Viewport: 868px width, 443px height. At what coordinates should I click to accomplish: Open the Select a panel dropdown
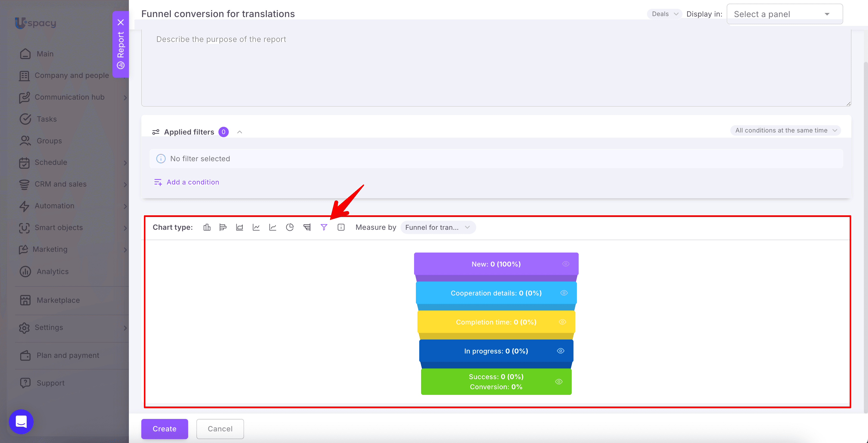pos(785,14)
